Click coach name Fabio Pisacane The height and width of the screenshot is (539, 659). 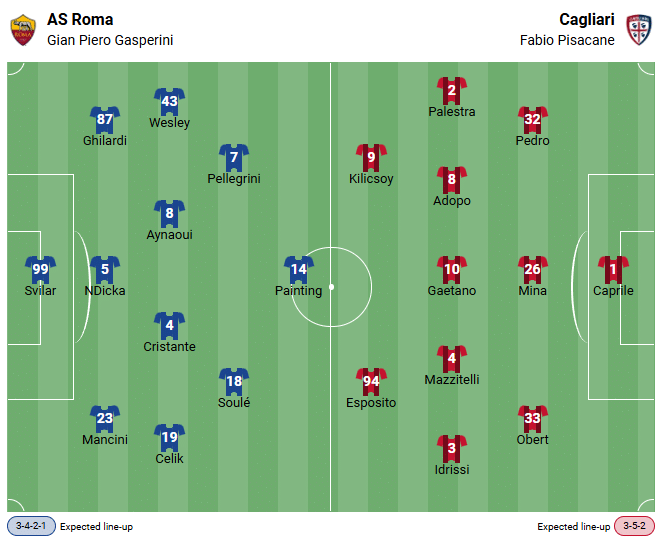567,40
